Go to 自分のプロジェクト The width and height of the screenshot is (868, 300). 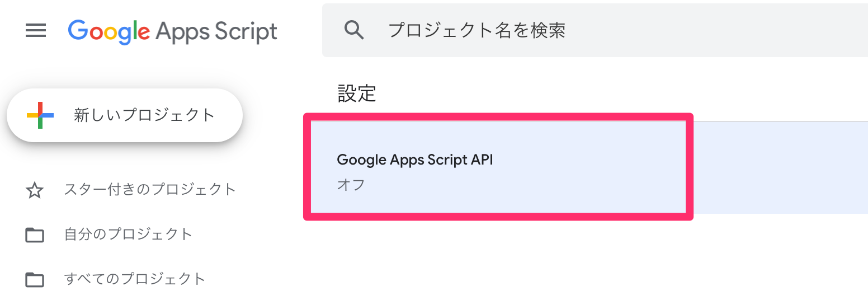pos(128,234)
